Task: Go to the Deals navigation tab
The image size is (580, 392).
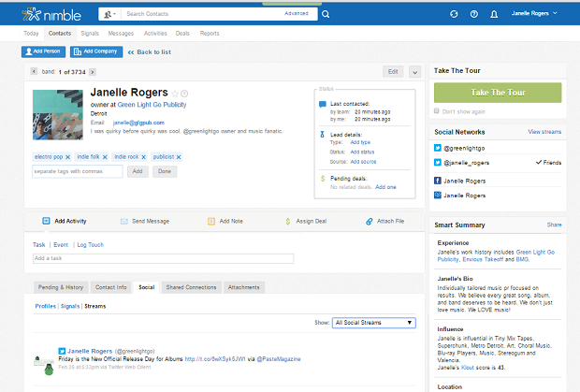Action: tap(182, 33)
